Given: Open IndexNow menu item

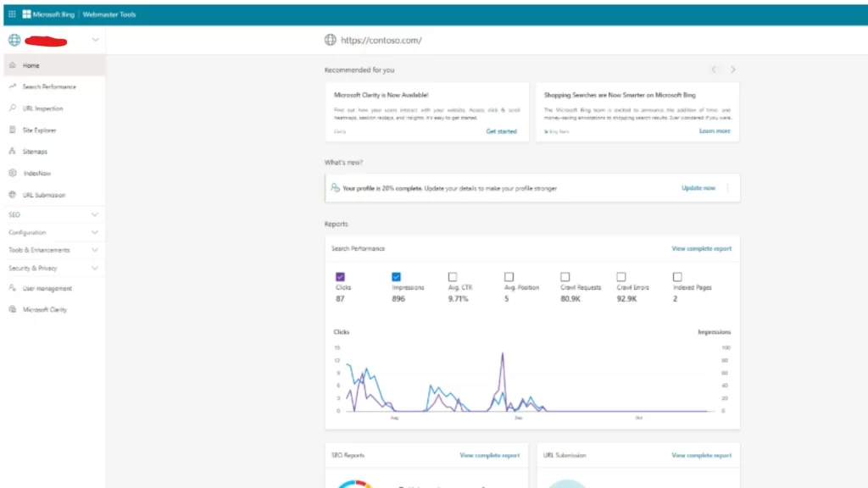Looking at the screenshot, I should [54, 173].
